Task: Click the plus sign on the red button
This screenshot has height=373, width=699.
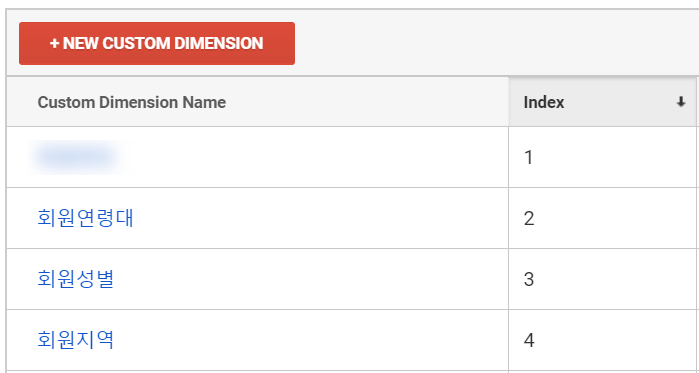Action: point(54,44)
